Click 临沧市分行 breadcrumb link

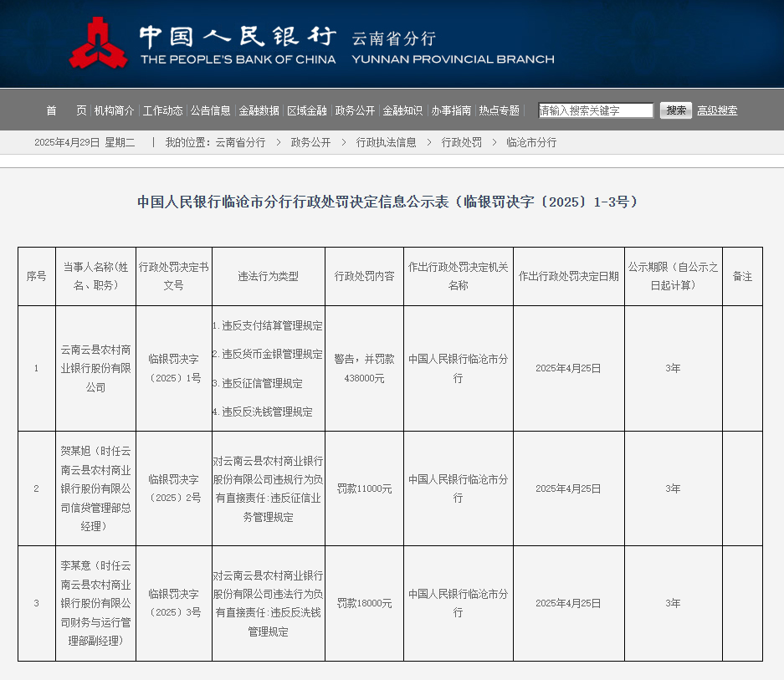pos(531,142)
